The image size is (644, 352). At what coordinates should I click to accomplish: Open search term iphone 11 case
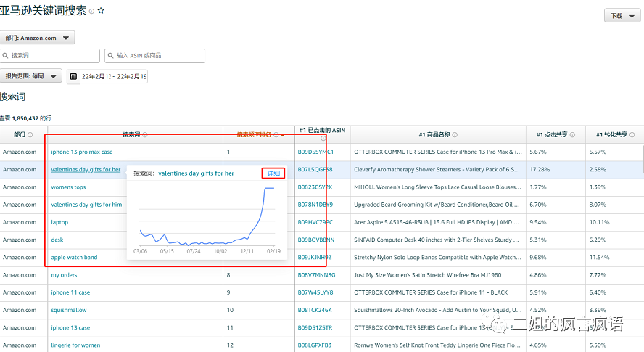[x=70, y=292]
